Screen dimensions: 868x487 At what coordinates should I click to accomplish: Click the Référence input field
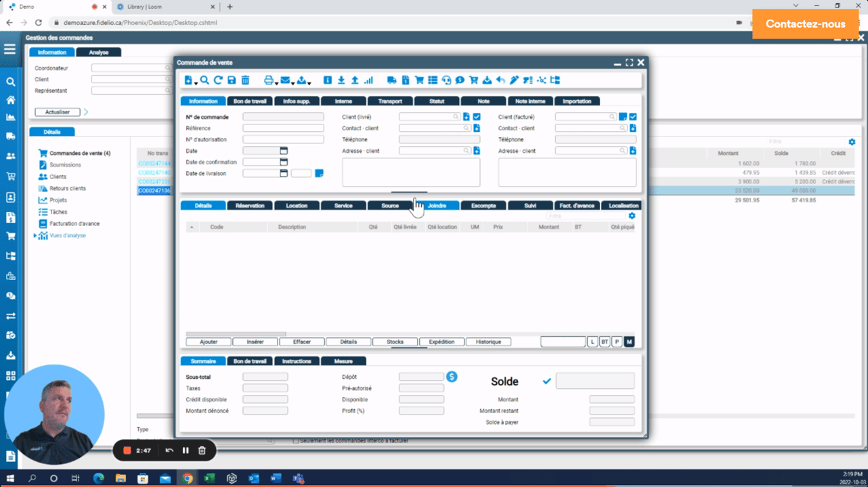click(283, 128)
